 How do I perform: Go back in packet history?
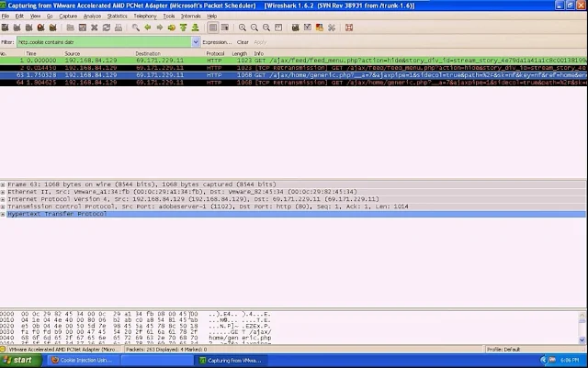pos(148,28)
